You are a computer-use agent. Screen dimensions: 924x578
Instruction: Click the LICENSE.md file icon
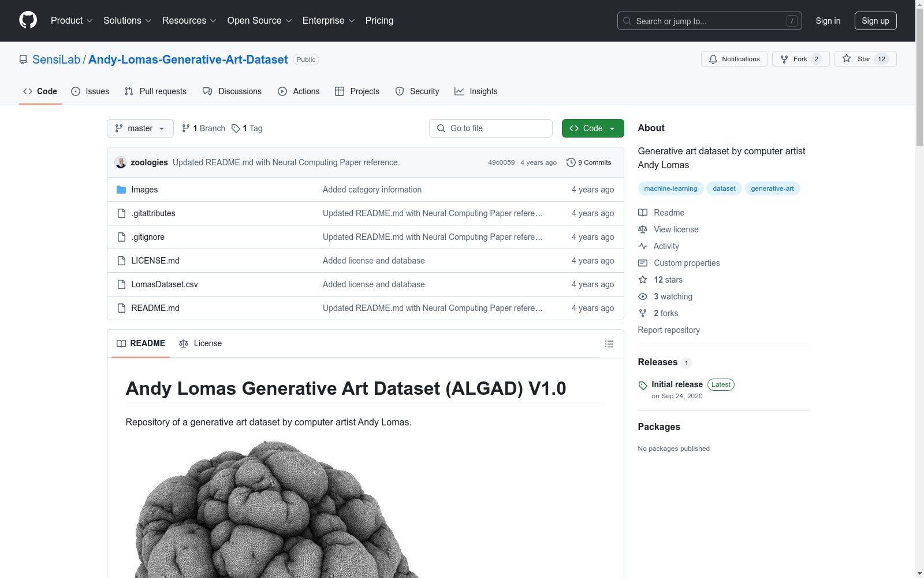click(x=121, y=261)
